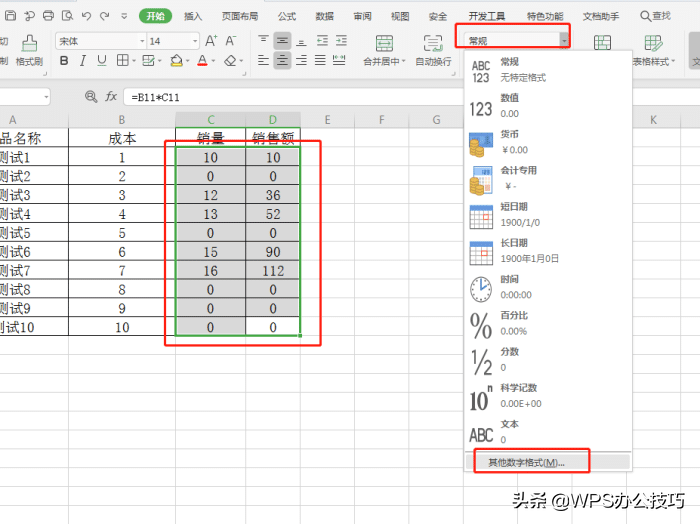The height and width of the screenshot is (524, 700).
Task: Click the Table Style (表格样式) icon
Action: pos(653,43)
